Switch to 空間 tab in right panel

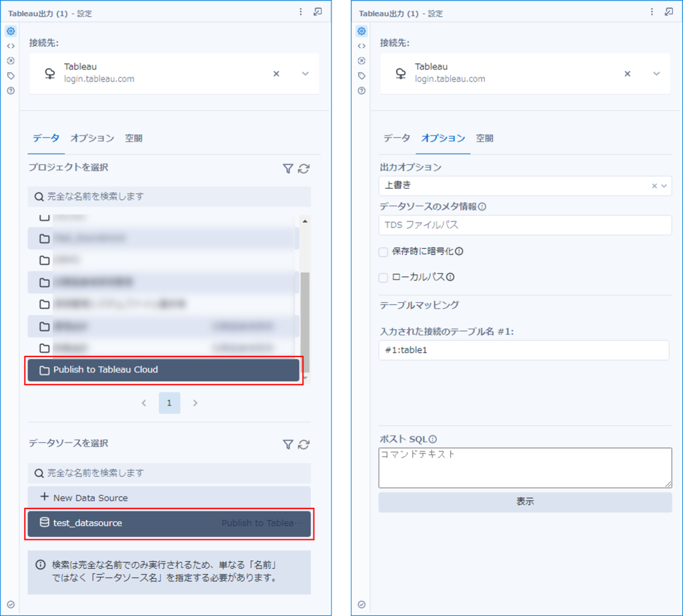pos(484,138)
